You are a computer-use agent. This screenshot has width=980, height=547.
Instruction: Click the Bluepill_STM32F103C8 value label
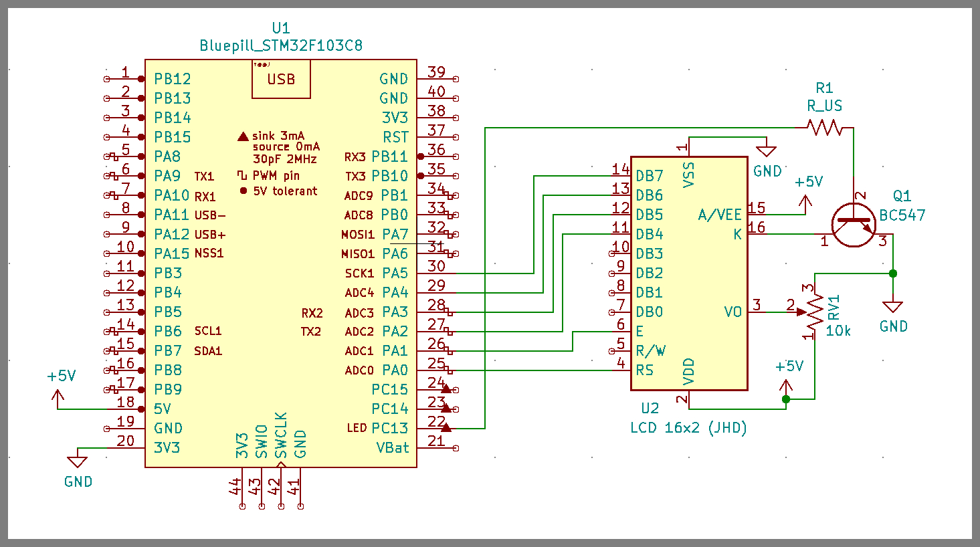click(x=281, y=45)
